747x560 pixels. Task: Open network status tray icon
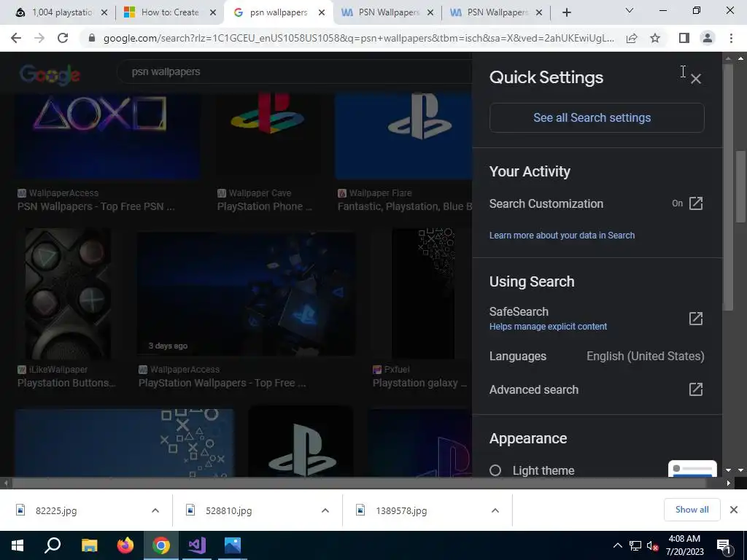(635, 545)
